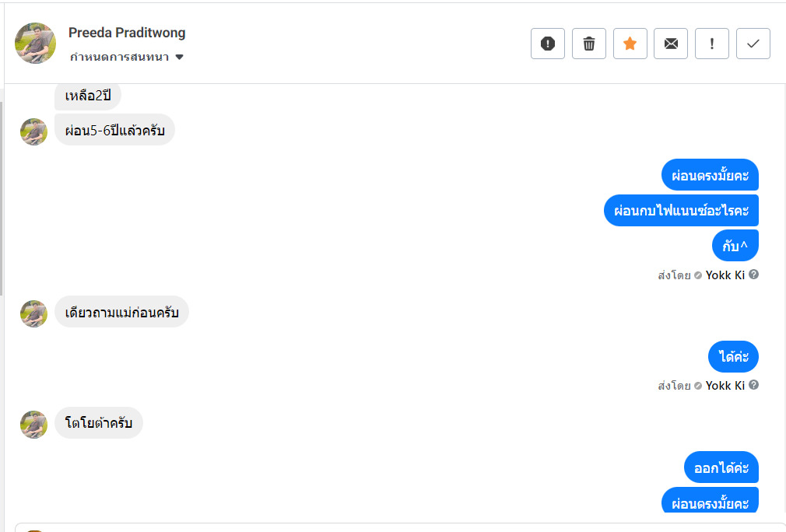The width and height of the screenshot is (786, 532).
Task: Click the verified badge before second Yokk Ki
Action: click(x=698, y=386)
